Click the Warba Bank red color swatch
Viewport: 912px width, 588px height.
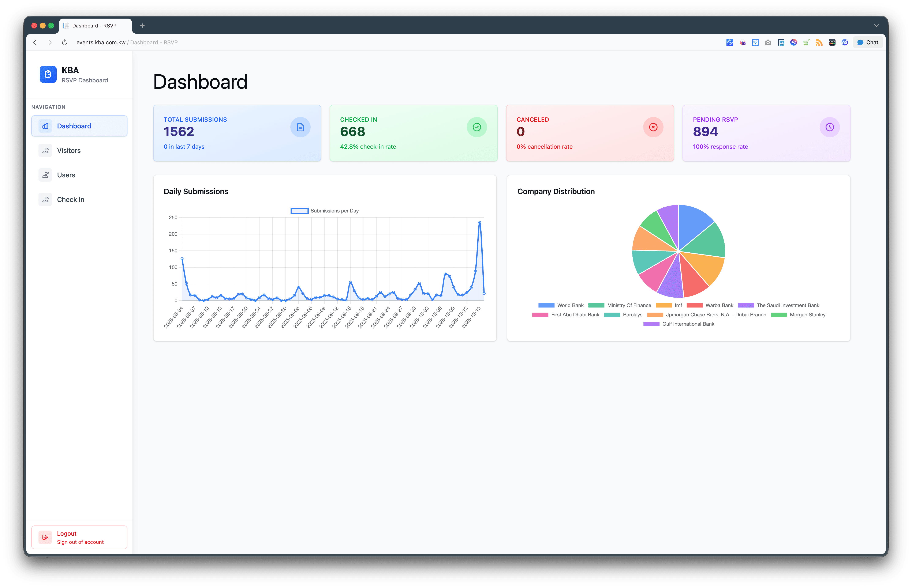click(694, 305)
